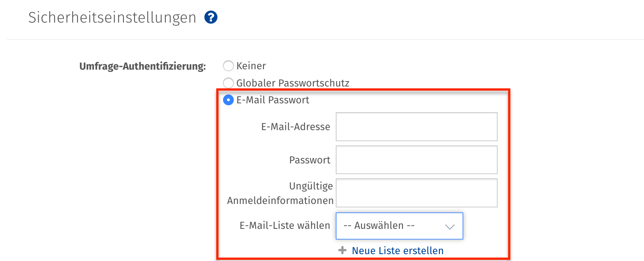Focus the Ungültige Anmeldeinformationen text field
The image size is (644, 261).
click(416, 193)
